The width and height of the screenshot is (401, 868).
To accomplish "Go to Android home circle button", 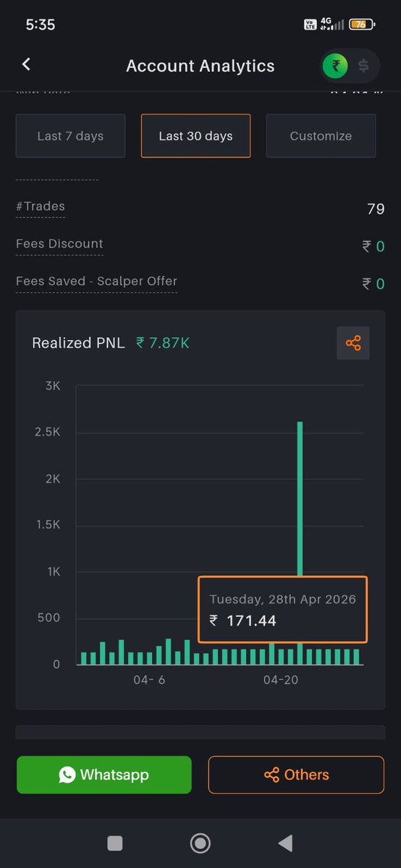I will click(200, 843).
